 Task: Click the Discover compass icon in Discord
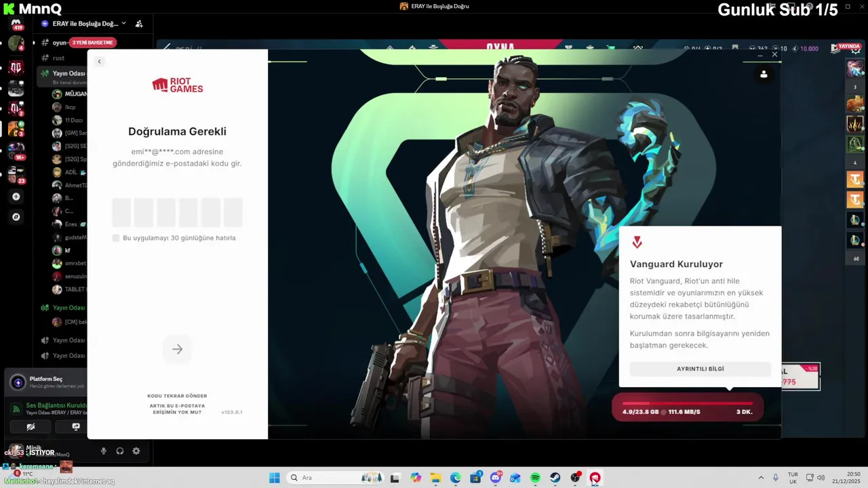point(16,217)
